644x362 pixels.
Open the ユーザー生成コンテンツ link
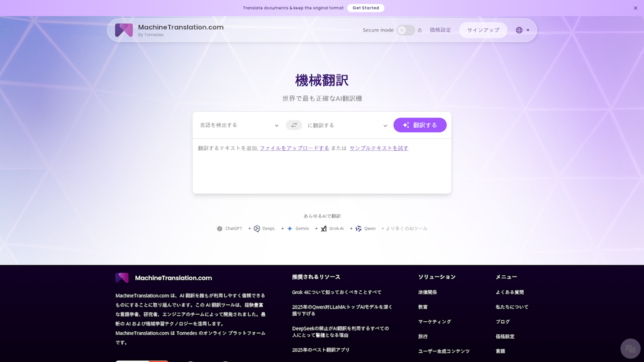tap(443, 351)
